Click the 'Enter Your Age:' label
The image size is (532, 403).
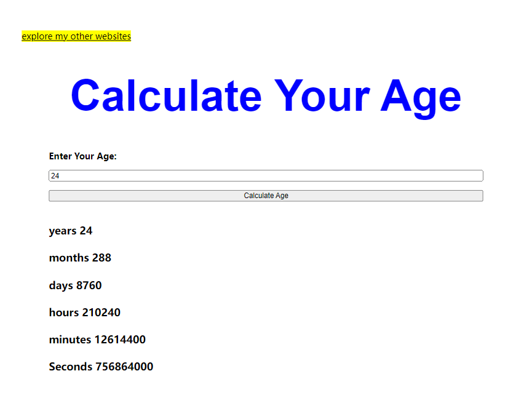coord(83,156)
